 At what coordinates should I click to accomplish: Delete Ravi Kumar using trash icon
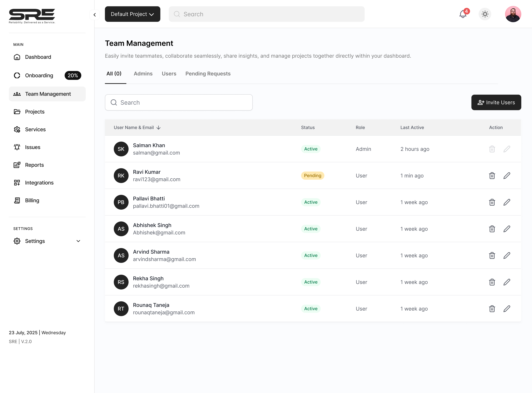492,176
